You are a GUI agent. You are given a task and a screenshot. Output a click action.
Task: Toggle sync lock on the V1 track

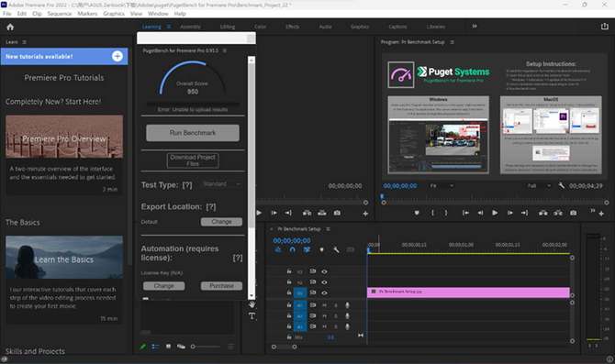(x=313, y=292)
